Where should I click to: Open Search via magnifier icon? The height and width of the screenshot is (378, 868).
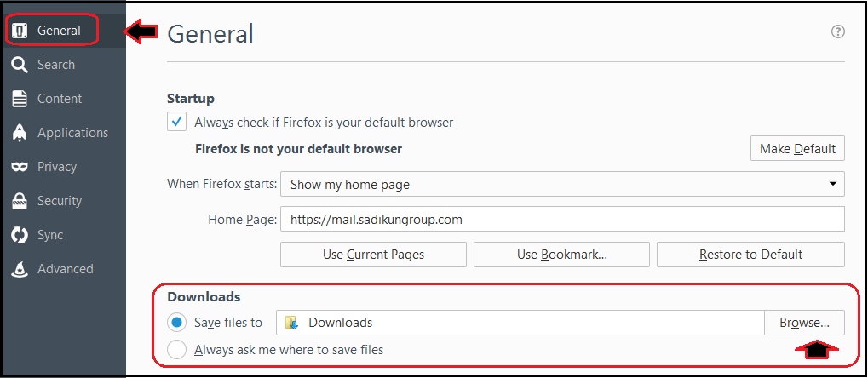pyautogui.click(x=20, y=65)
